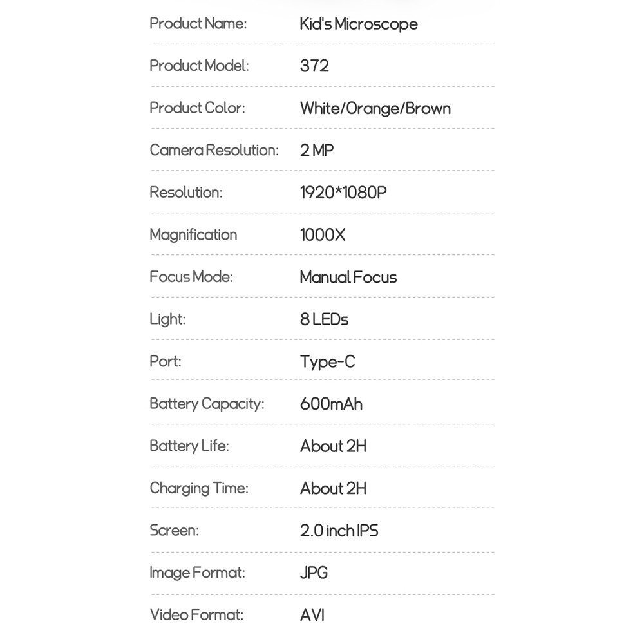
Task: Select the Kid's Microscope text
Action: pyautogui.click(x=359, y=24)
